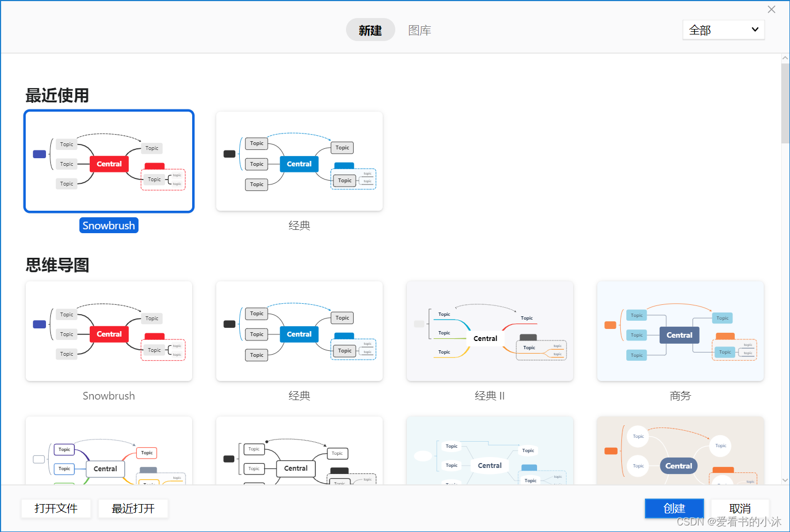Click the scrollbar down arrow
This screenshot has width=790, height=532.
pos(785,480)
